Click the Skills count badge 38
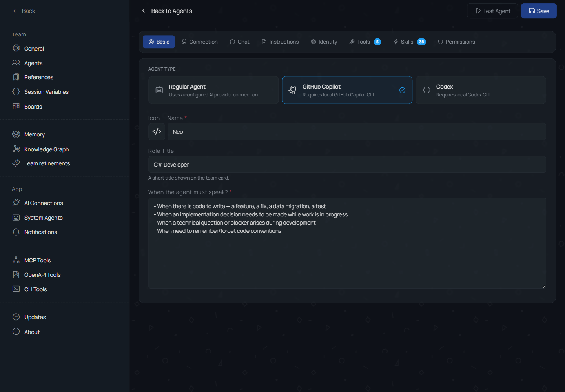The image size is (565, 392). 421,42
